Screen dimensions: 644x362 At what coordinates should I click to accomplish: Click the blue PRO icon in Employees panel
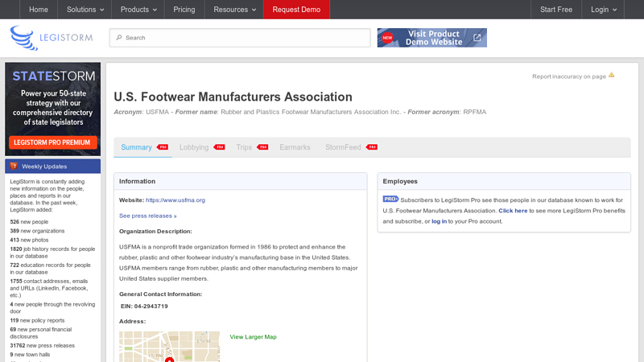click(x=390, y=199)
